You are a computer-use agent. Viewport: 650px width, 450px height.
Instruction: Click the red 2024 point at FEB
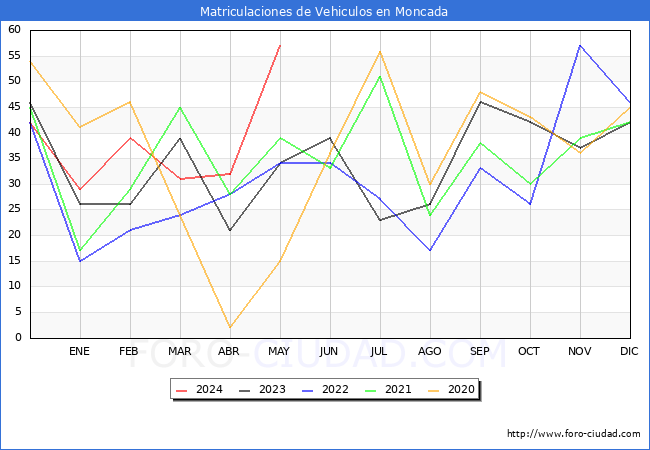pyautogui.click(x=131, y=138)
